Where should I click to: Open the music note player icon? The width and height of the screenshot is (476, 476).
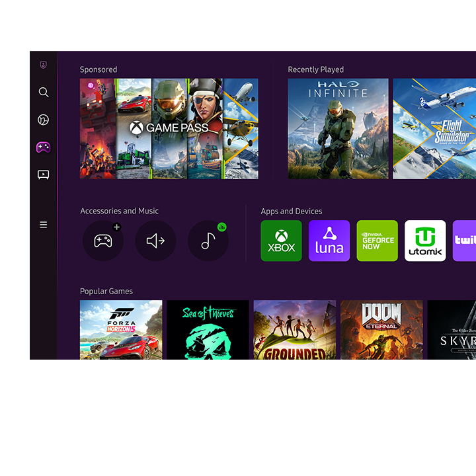click(x=208, y=241)
